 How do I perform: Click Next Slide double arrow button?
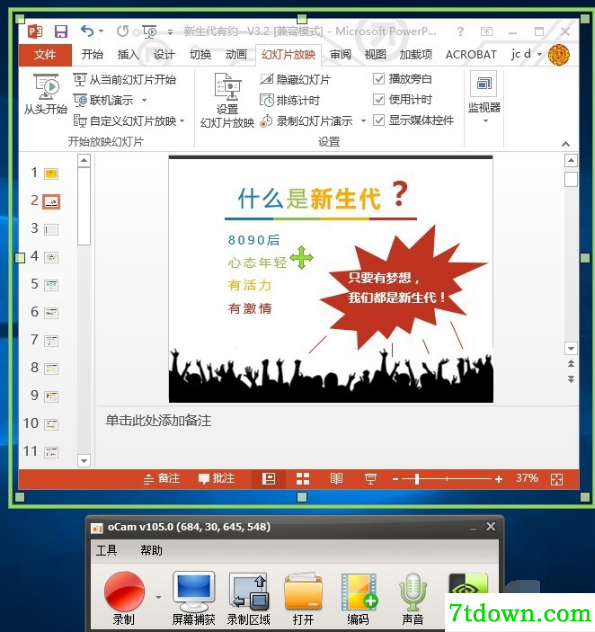click(571, 379)
